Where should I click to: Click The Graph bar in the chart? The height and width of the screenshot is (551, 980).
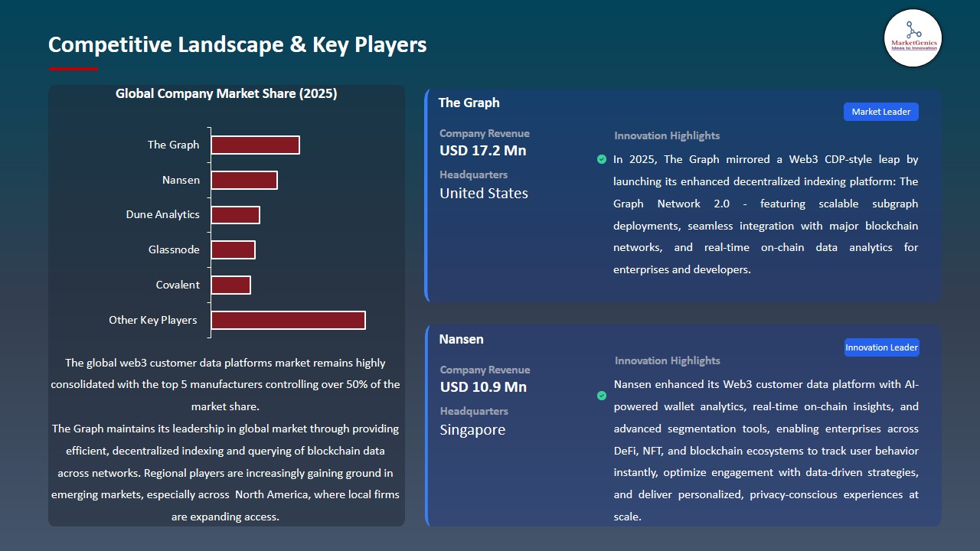255,144
